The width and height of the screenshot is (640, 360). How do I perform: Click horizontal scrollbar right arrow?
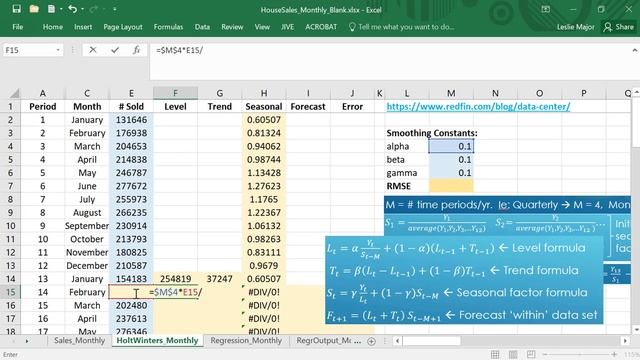point(625,340)
